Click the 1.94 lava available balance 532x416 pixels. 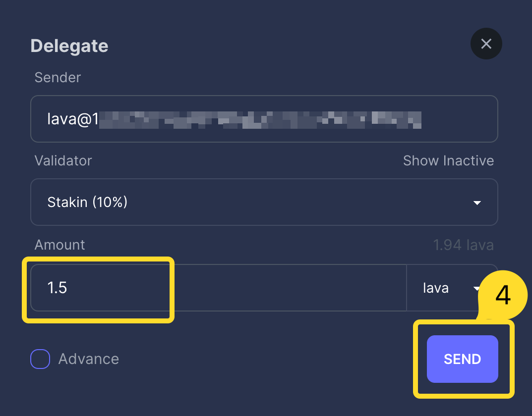point(463,245)
